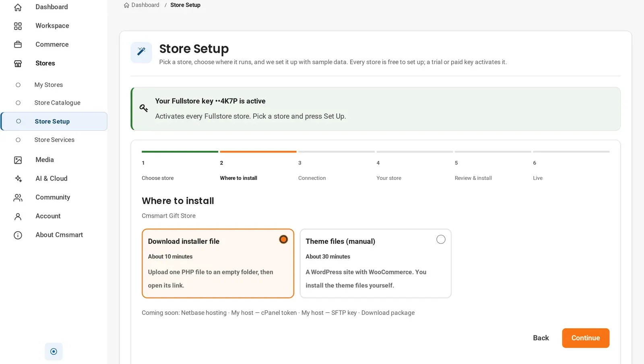Click the 'About 10 minutes' text
This screenshot has height=364, width=644.
click(170, 257)
